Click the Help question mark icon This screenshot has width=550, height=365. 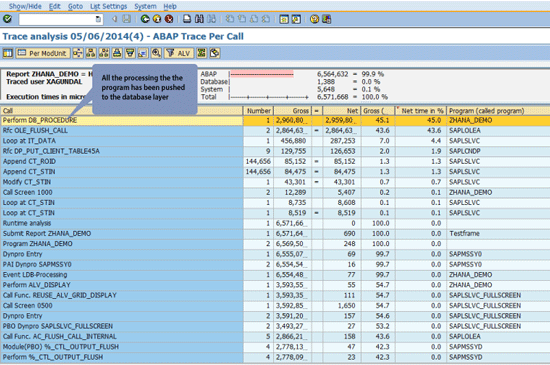click(314, 19)
